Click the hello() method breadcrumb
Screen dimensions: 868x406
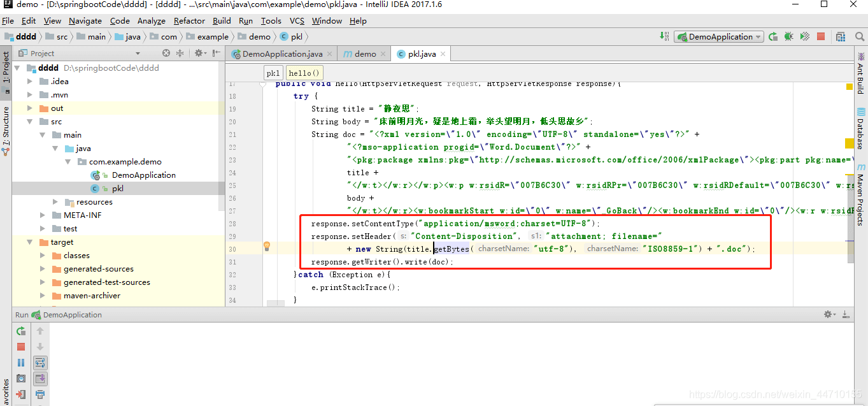point(304,73)
